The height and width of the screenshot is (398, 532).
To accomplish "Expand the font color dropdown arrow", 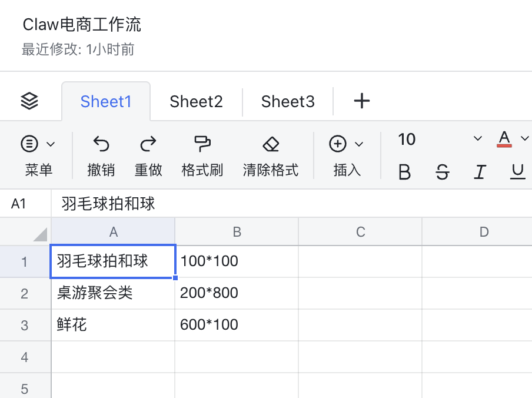I will 525,140.
